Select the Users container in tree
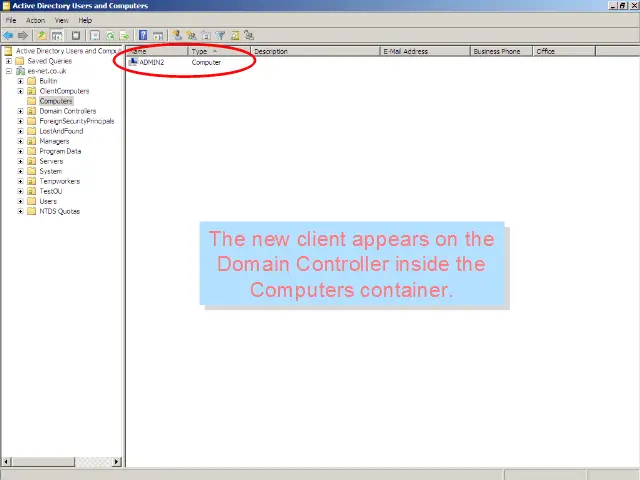The image size is (640, 480). [48, 201]
